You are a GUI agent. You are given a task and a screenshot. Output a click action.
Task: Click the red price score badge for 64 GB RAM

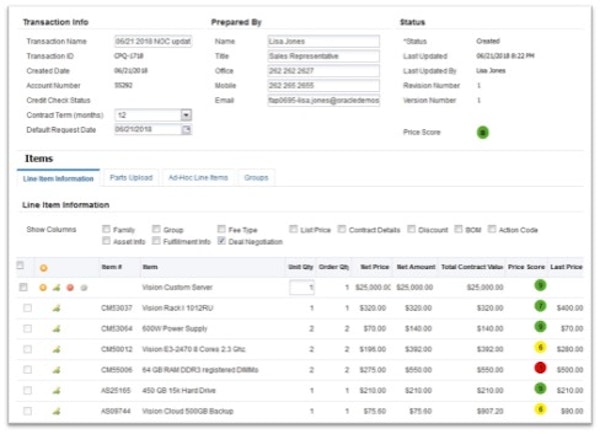coord(540,368)
